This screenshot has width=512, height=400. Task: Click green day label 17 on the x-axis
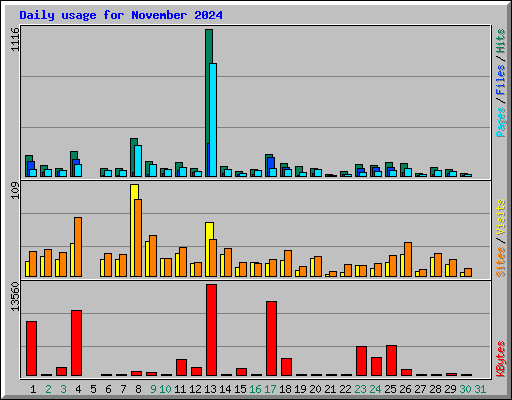270,389
